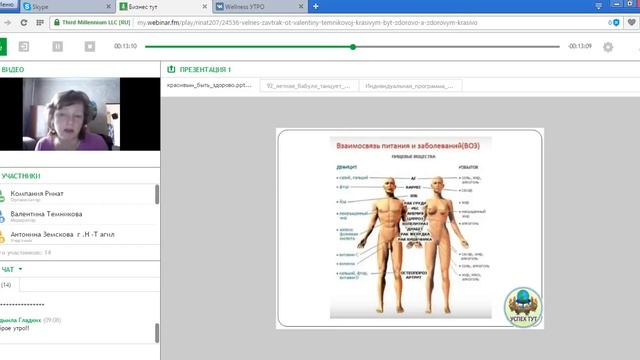Close the Бизнес тут tab
640x360 pixels.
pyautogui.click(x=205, y=7)
